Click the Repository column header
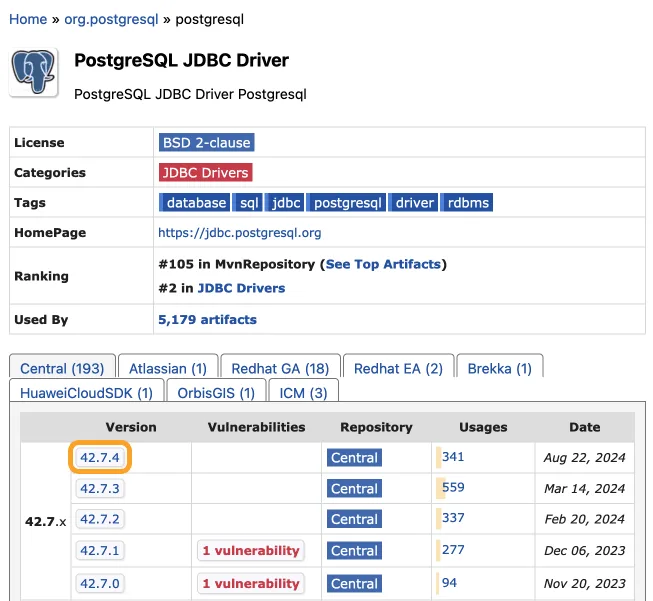 376,427
